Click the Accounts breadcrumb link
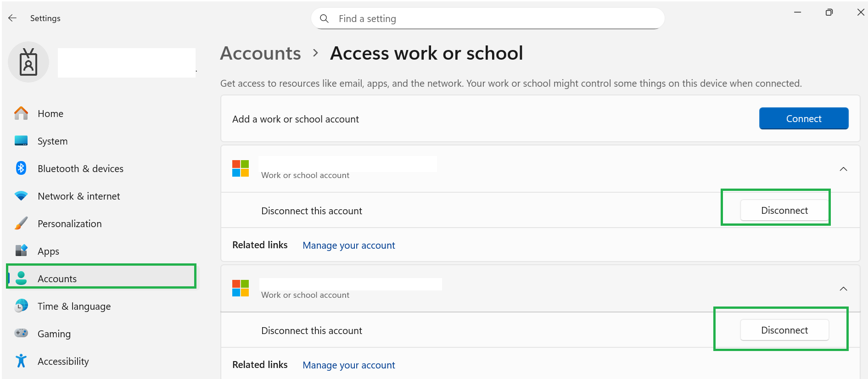Image resolution: width=868 pixels, height=379 pixels. [261, 53]
